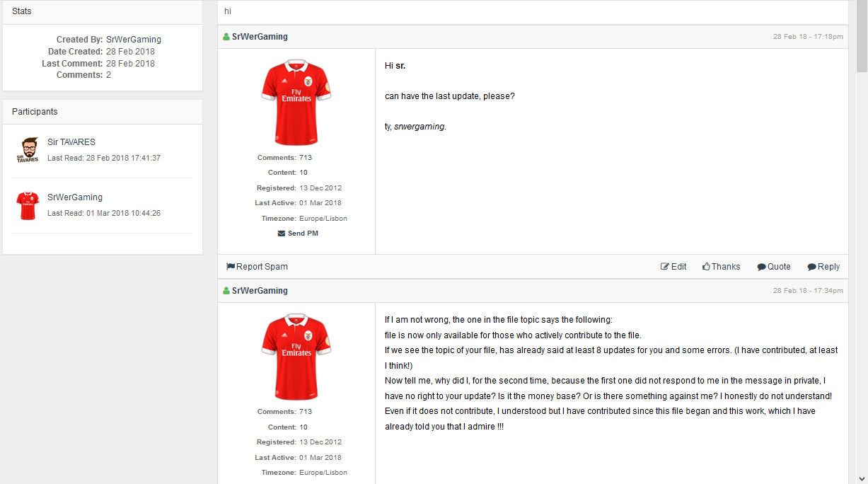Screen dimensions: 868x484
Task: Click 'Last Active: 01 Mar 2018' in second post
Action: coord(298,458)
